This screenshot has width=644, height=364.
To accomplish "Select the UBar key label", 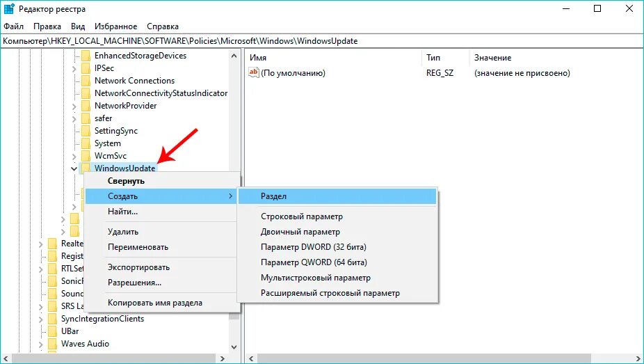I will click(x=70, y=331).
